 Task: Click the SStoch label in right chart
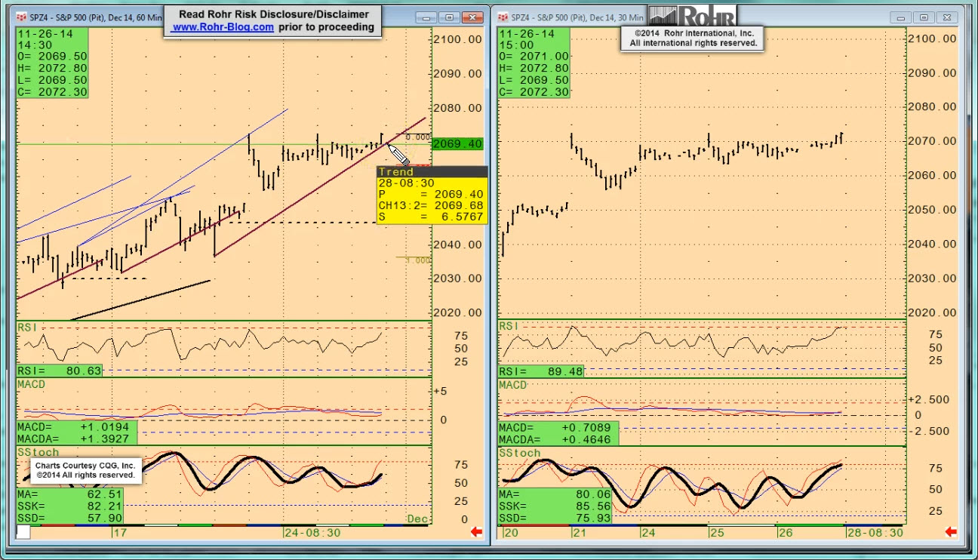click(519, 453)
